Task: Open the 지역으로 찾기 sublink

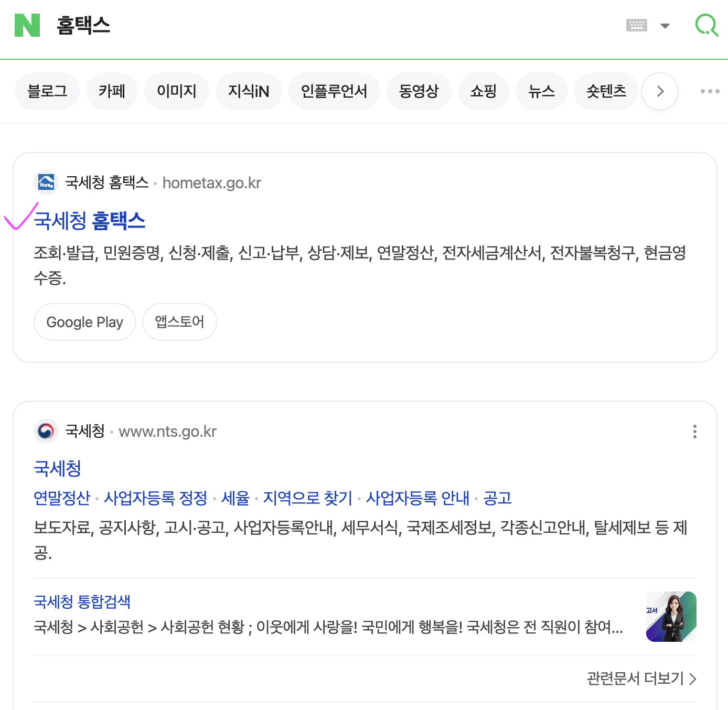Action: click(x=307, y=498)
